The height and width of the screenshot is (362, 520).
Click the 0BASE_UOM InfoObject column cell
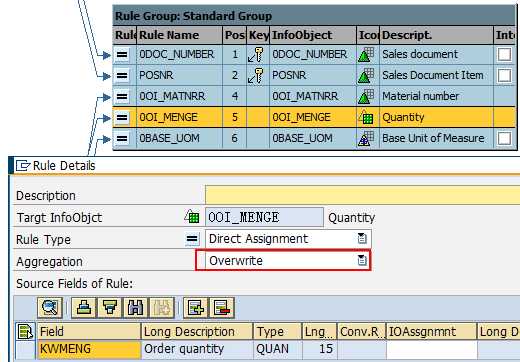click(x=313, y=138)
